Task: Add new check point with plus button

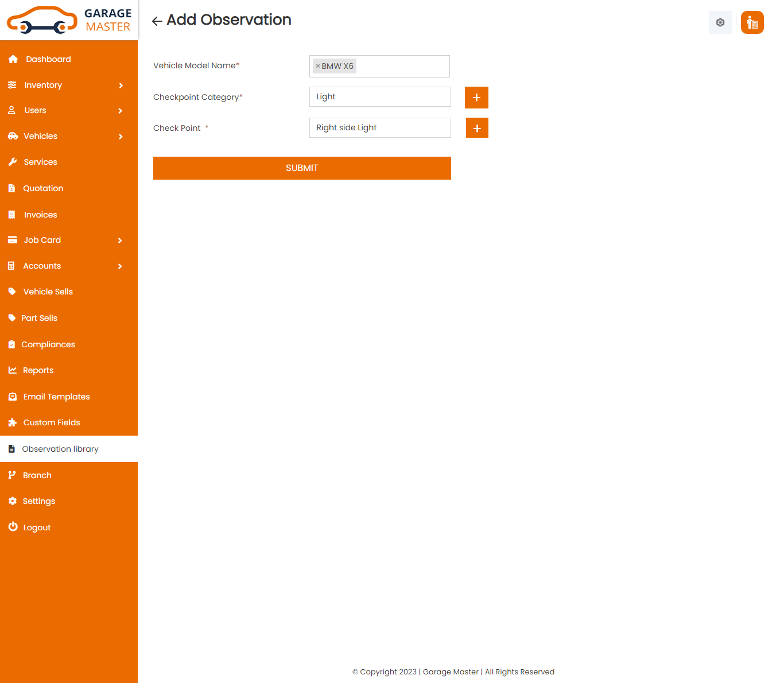Action: tap(476, 128)
